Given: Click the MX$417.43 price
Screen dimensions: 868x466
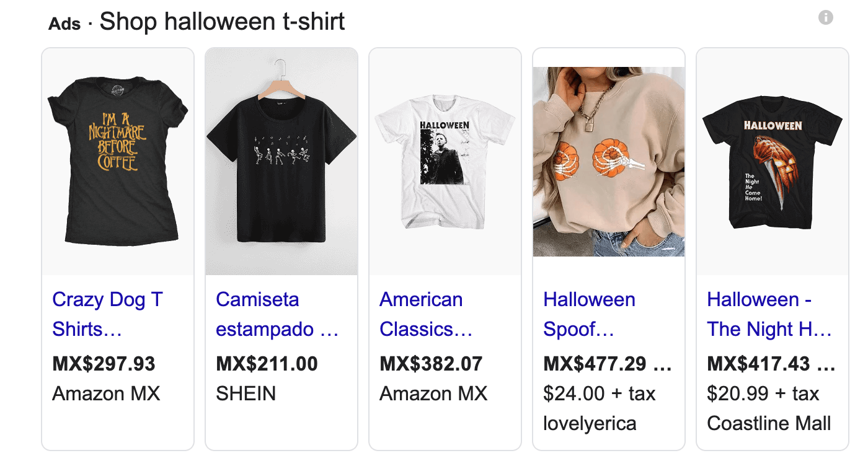Looking at the screenshot, I should (x=759, y=364).
